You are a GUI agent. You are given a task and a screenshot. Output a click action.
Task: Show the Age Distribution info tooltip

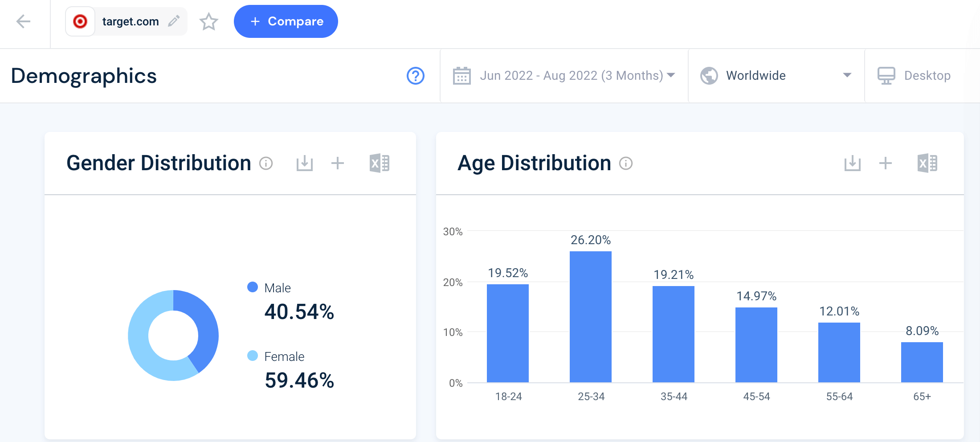pyautogui.click(x=626, y=164)
